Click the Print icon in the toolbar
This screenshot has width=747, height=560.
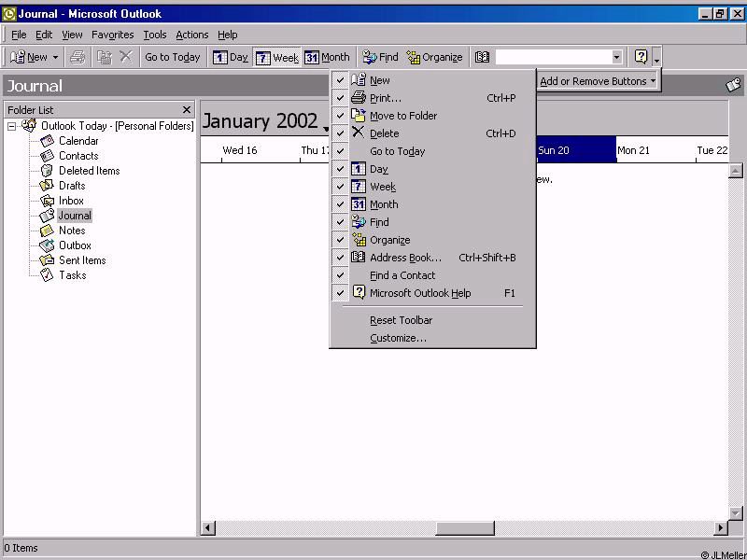(x=78, y=57)
